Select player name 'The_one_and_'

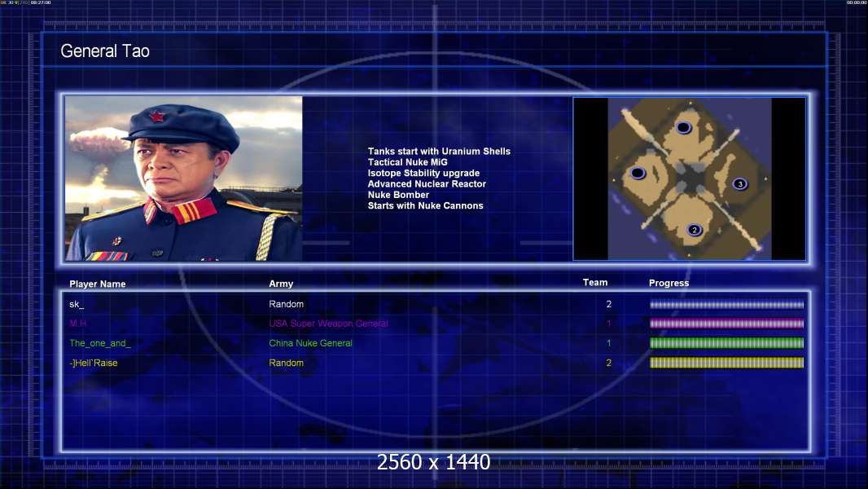[x=99, y=343]
